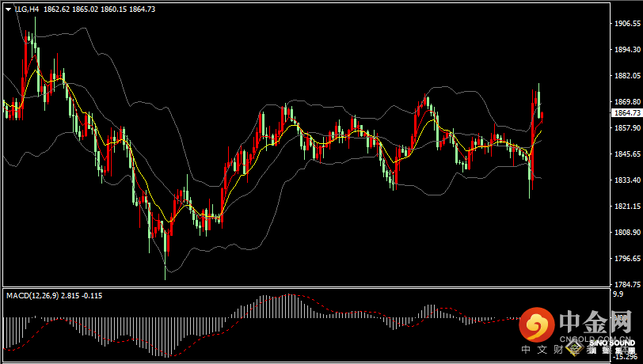Click the tall green candle near 1878 high

point(538,101)
